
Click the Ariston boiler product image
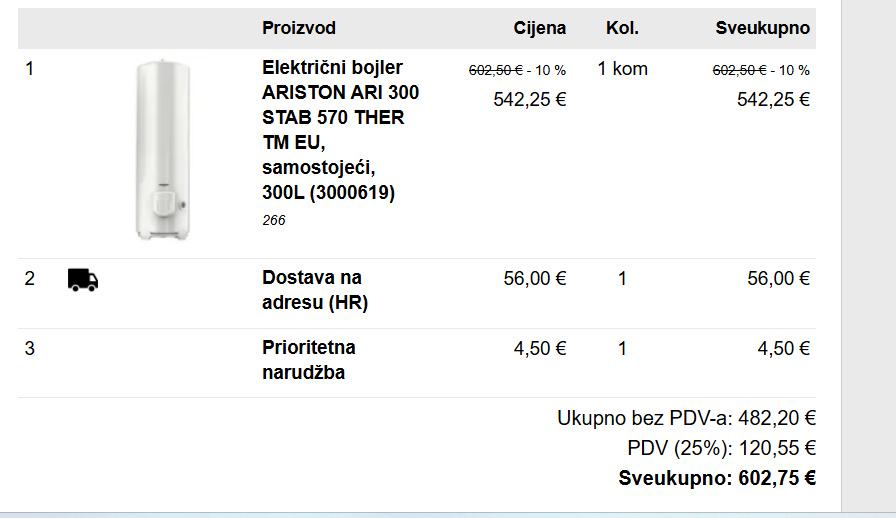pyautogui.click(x=163, y=149)
